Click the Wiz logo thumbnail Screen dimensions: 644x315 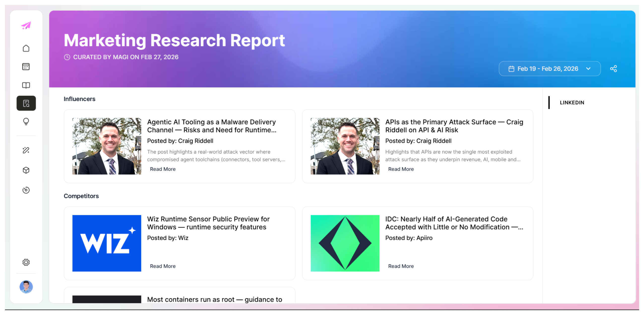[x=107, y=243]
